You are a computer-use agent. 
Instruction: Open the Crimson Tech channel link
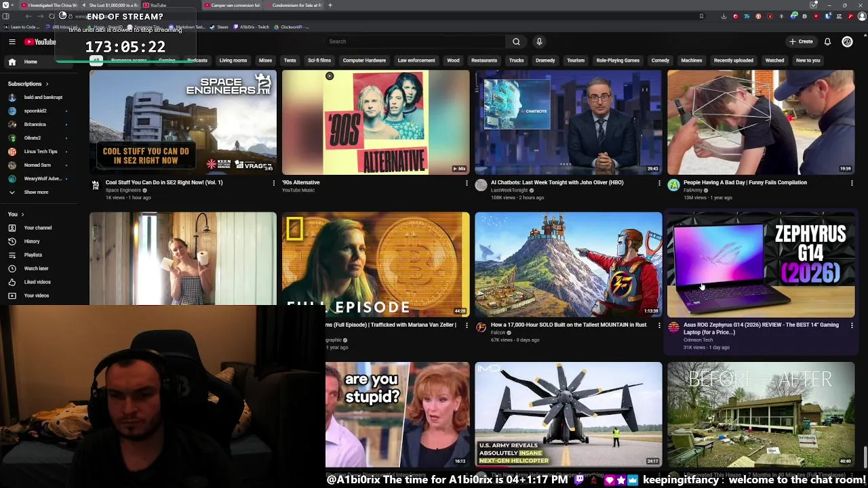point(698,340)
